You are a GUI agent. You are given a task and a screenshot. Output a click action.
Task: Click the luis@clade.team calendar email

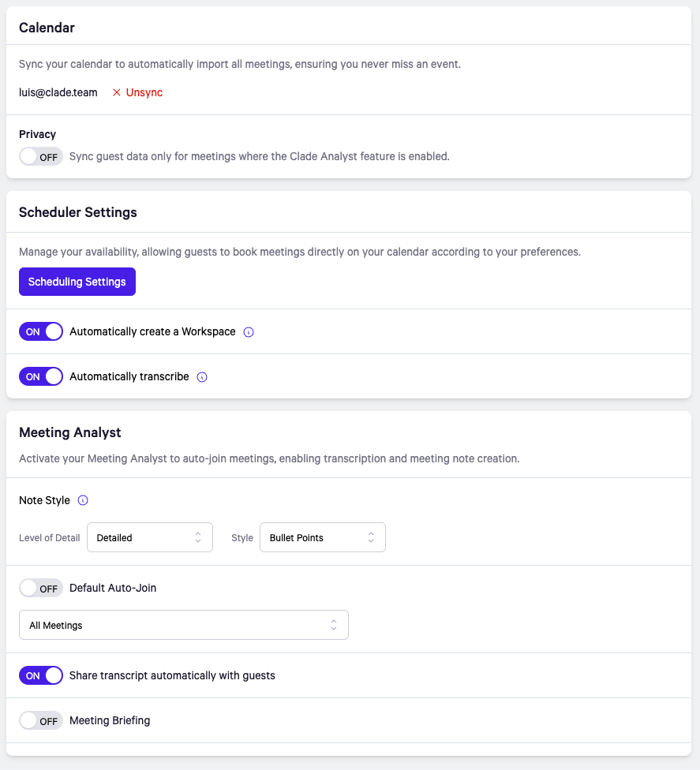[x=58, y=92]
